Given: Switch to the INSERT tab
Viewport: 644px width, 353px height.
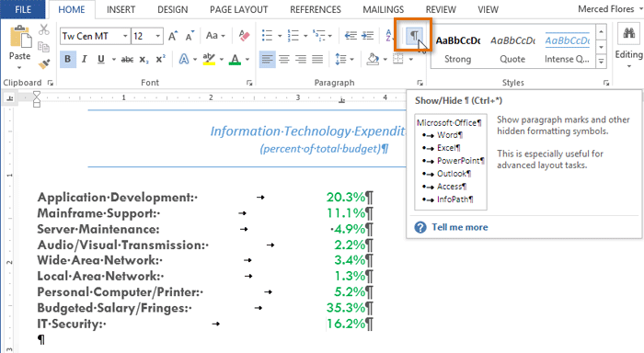Looking at the screenshot, I should point(121,9).
